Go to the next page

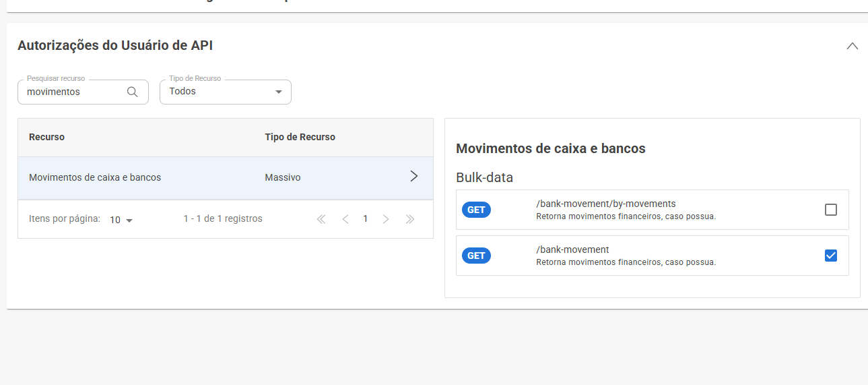pyautogui.click(x=386, y=219)
